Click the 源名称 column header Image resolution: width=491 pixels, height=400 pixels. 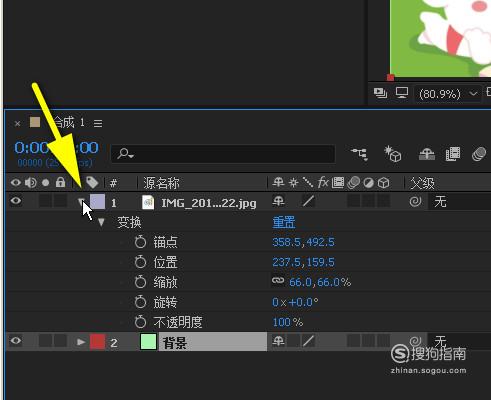pos(161,183)
